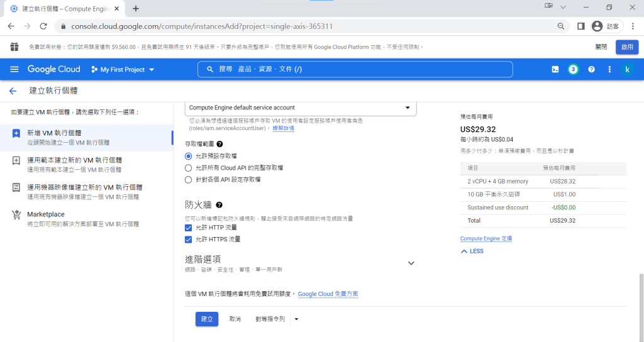Image resolution: width=644 pixels, height=342 pixels.
Task: Click the 運用範本建立新的 VM template icon
Action: pos(16,160)
